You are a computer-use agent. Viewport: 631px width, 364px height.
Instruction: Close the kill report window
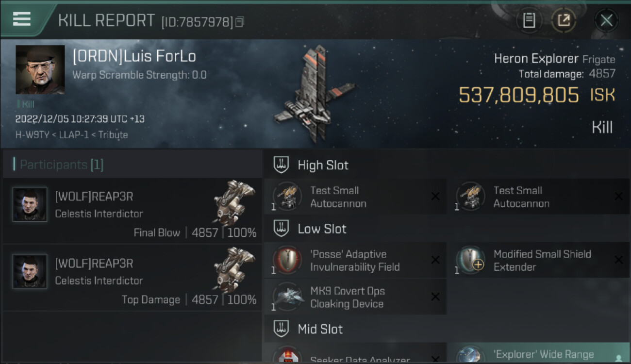[x=606, y=20]
